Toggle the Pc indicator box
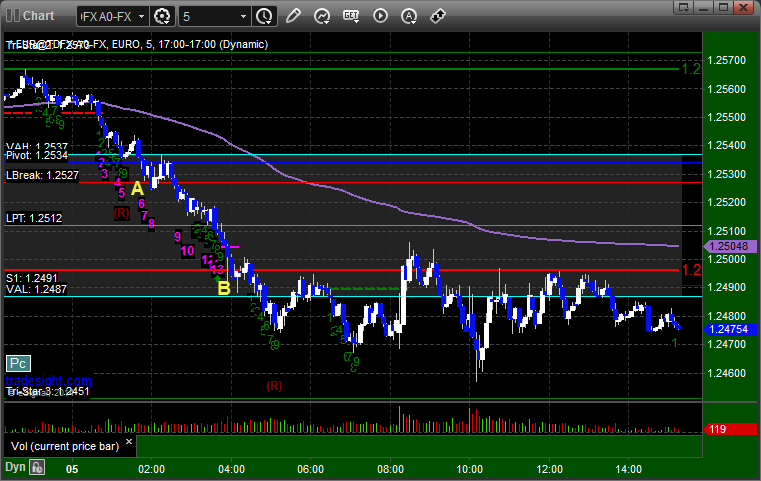Image resolution: width=761 pixels, height=481 pixels. tap(17, 362)
